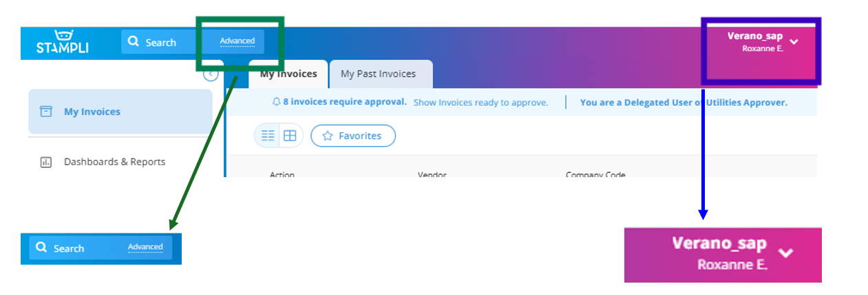
Task: Switch to list view layout
Action: 268,136
